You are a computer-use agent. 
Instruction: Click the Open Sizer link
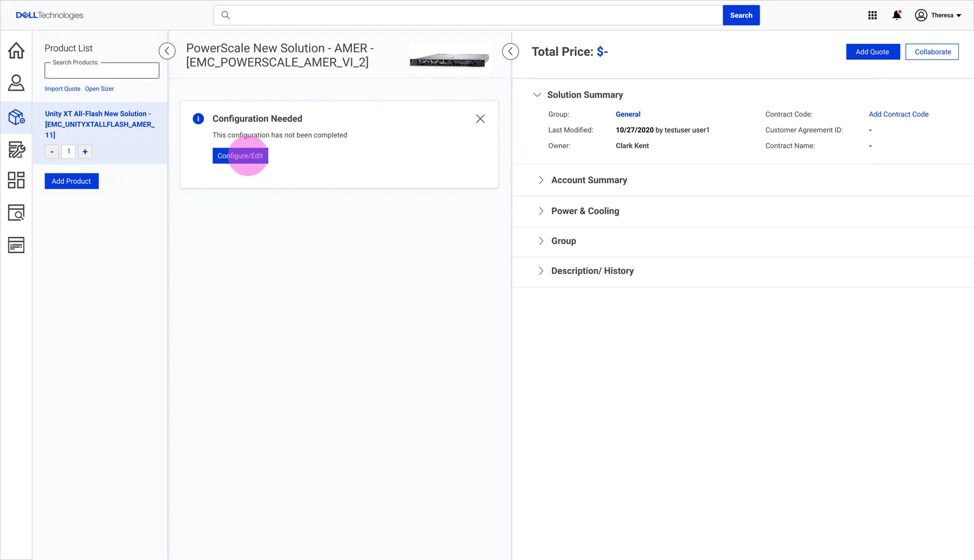99,89
